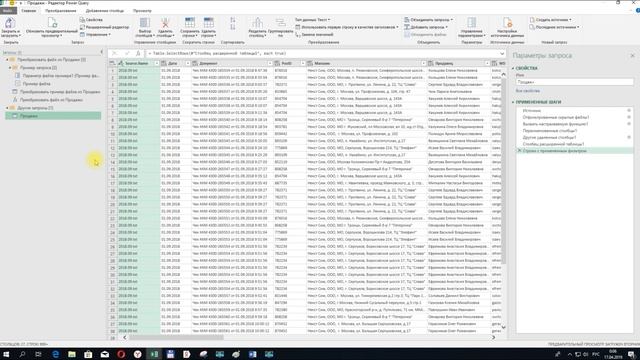Viewport: 640px width, 360px height.
Task: Click the Replace Values command
Action: point(314,35)
